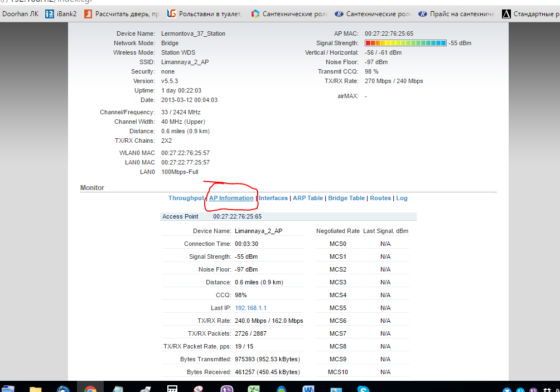Click the Рольставни в туалет bookmark favicon
Image resolution: width=560 pixels, height=392 pixels.
tap(171, 13)
